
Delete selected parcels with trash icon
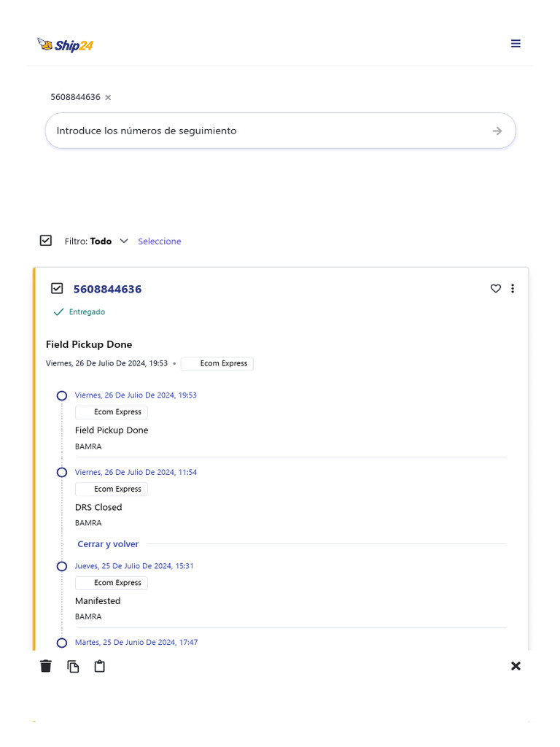(x=46, y=666)
